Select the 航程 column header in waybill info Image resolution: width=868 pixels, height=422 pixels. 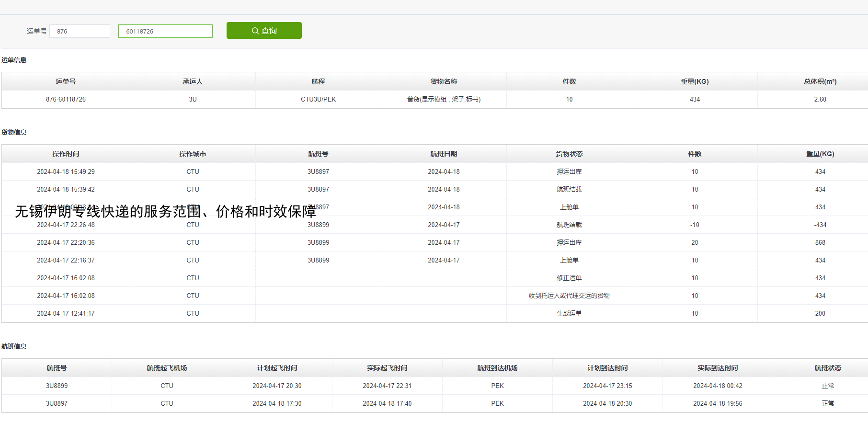(x=318, y=81)
